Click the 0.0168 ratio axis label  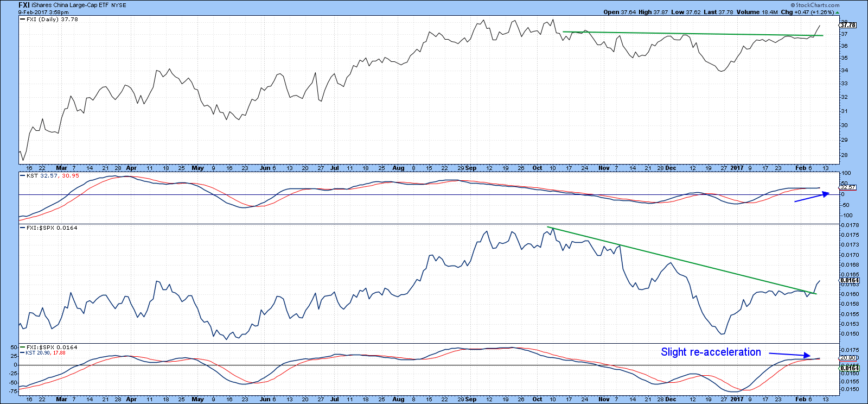pos(850,265)
